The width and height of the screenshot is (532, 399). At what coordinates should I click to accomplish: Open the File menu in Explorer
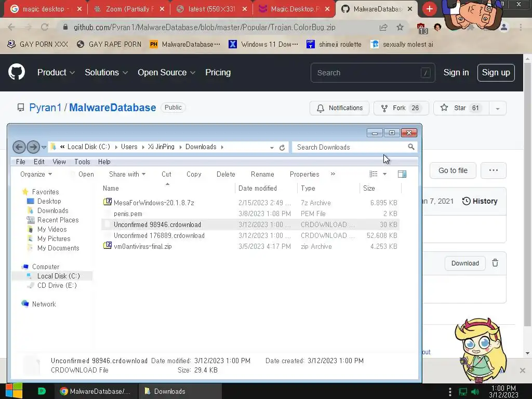click(21, 162)
